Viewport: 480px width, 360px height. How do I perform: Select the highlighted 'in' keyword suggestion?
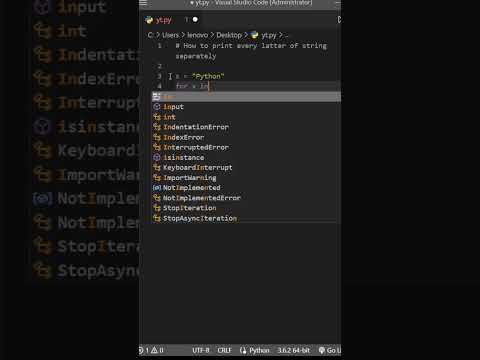[246, 97]
